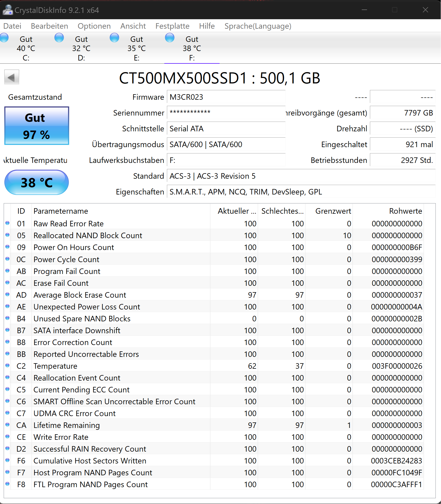Click the Drehzahl ---- (SSD) field

click(403, 128)
